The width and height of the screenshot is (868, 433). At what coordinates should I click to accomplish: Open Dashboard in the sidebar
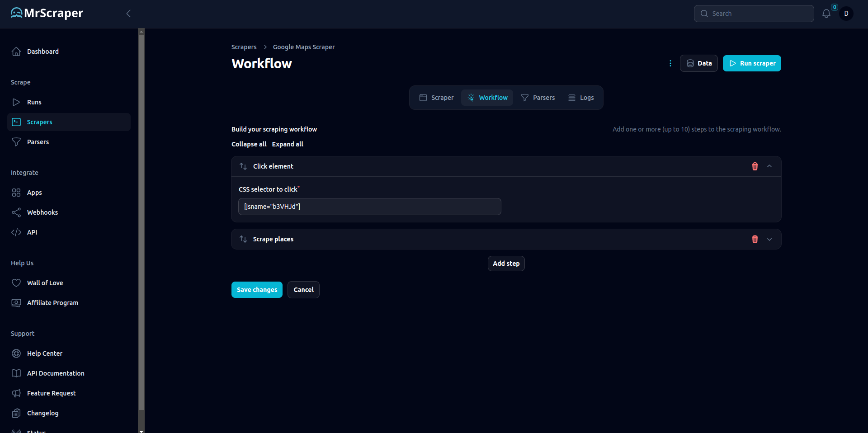(x=69, y=52)
